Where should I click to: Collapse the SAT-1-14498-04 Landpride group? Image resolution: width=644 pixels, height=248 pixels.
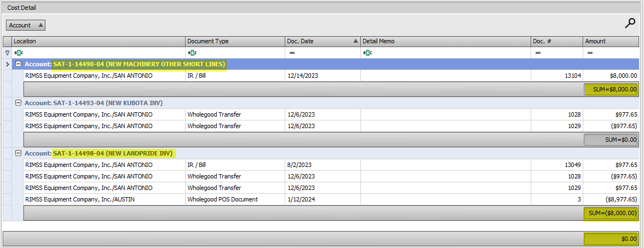point(18,153)
